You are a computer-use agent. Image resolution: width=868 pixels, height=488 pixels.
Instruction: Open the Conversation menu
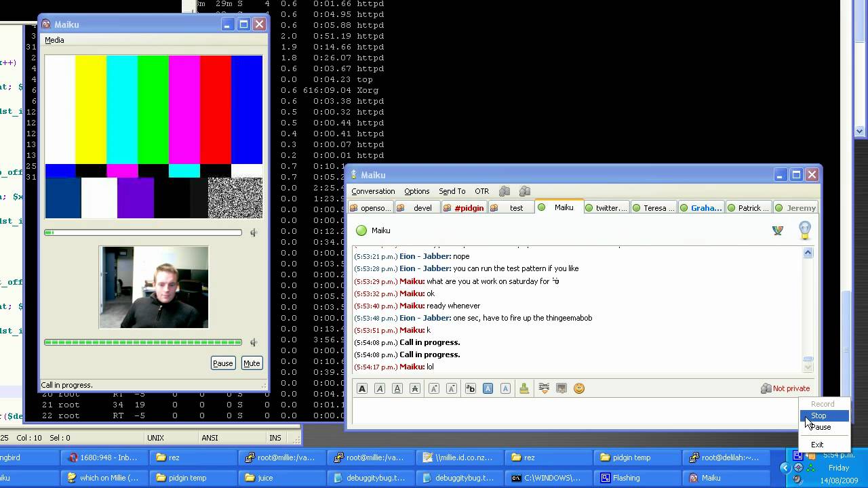pyautogui.click(x=373, y=191)
